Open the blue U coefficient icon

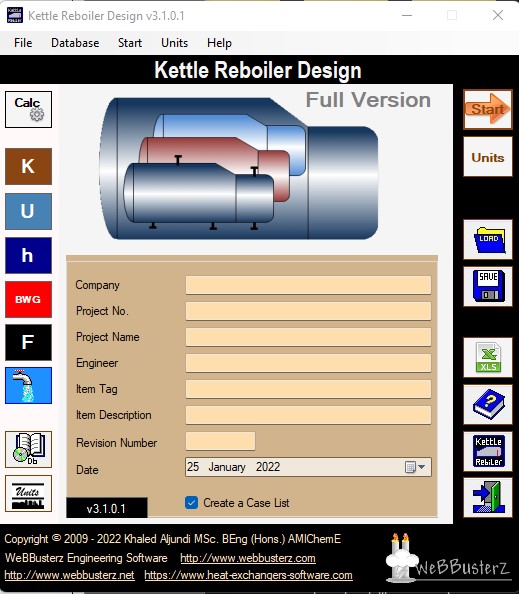click(x=28, y=211)
